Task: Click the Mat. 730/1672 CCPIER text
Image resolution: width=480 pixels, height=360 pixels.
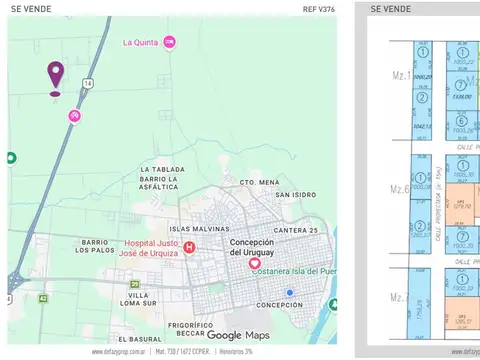Action: click(182, 352)
